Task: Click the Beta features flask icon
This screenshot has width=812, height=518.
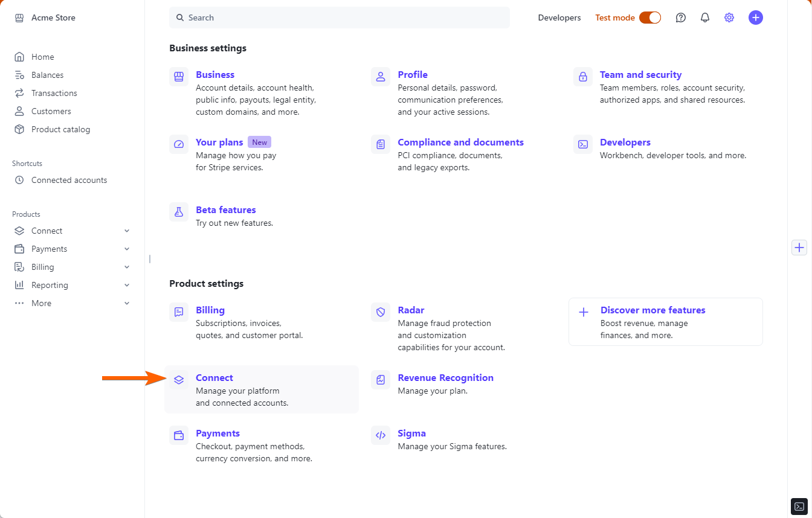Action: (x=179, y=212)
